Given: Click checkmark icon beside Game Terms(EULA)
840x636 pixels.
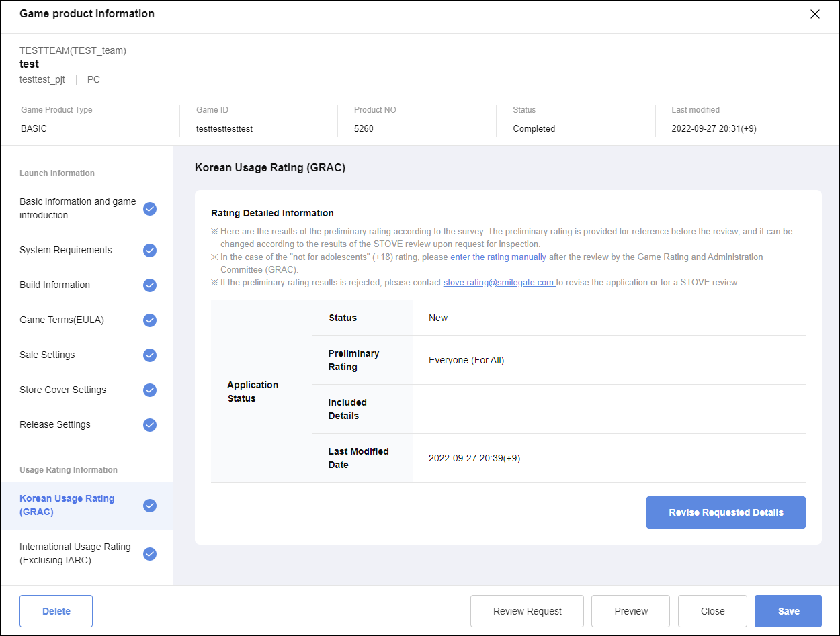Looking at the screenshot, I should click(150, 320).
